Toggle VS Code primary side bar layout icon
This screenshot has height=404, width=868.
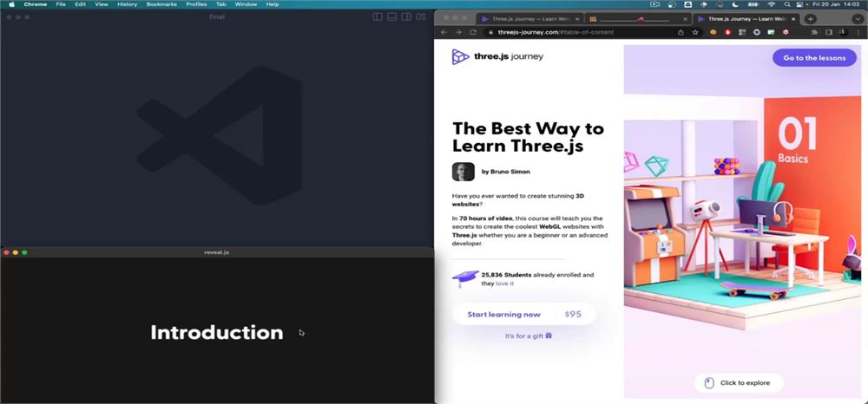pos(378,16)
